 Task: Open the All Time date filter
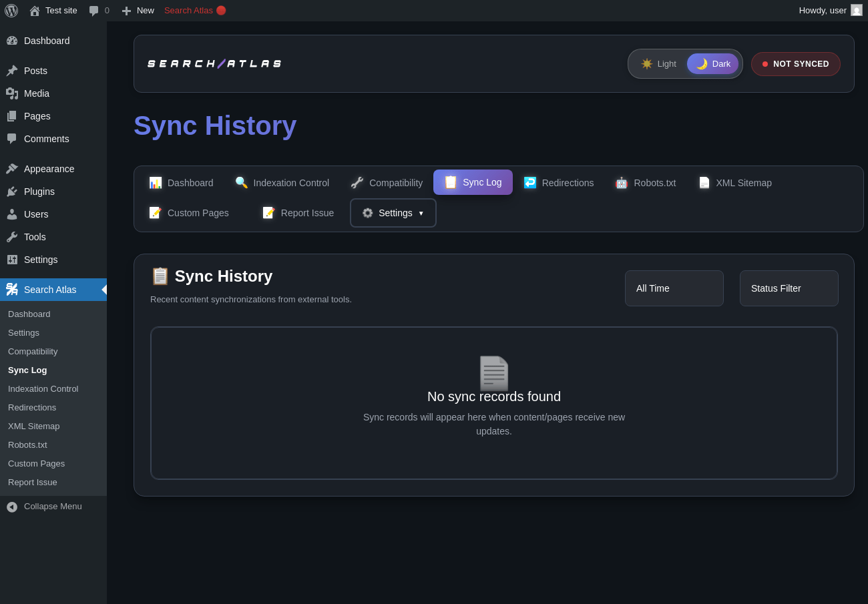[x=674, y=288]
